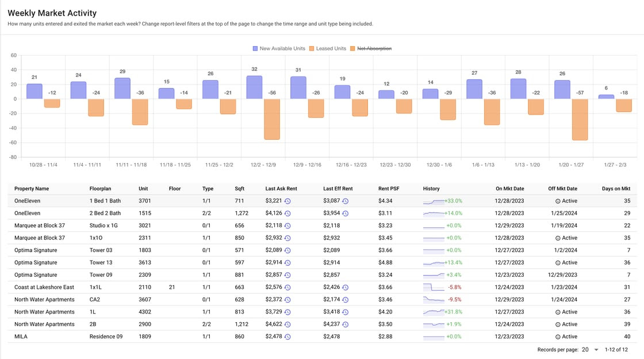Viewport: 644px width, 359px height.
Task: Click history icon next to $4,622
Action: [x=287, y=324]
